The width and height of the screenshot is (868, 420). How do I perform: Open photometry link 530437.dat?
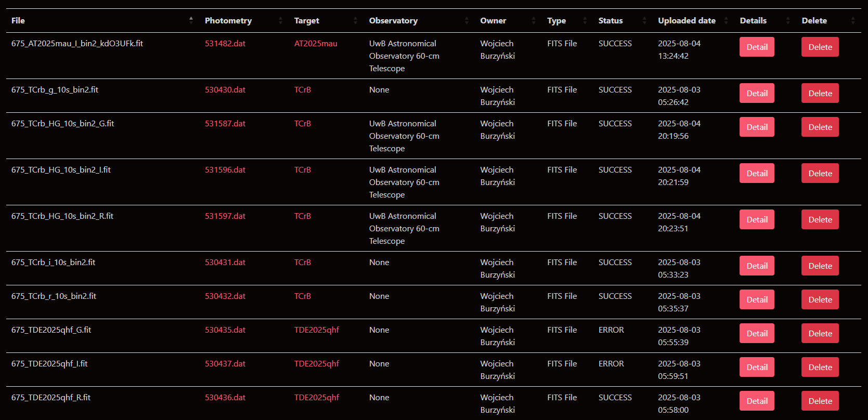pyautogui.click(x=225, y=364)
